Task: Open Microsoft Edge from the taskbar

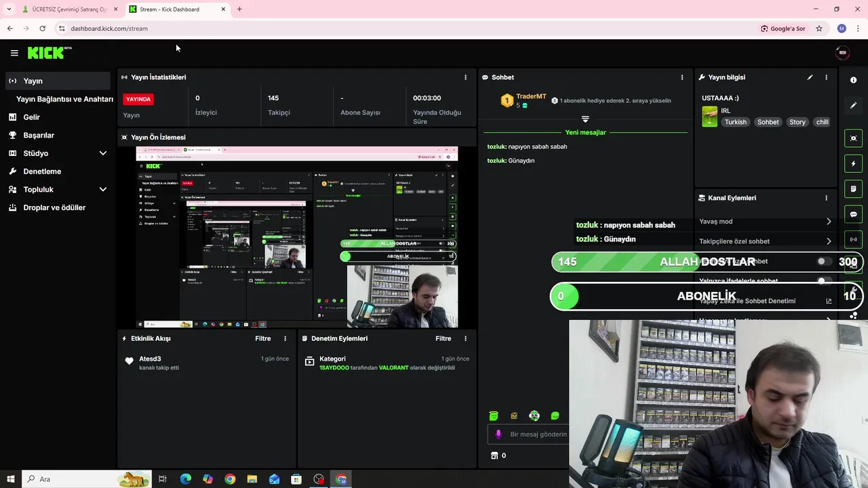Action: point(185,479)
